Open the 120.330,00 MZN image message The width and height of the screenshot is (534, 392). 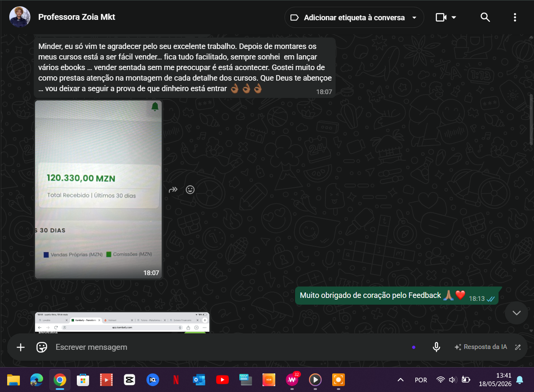(98, 189)
